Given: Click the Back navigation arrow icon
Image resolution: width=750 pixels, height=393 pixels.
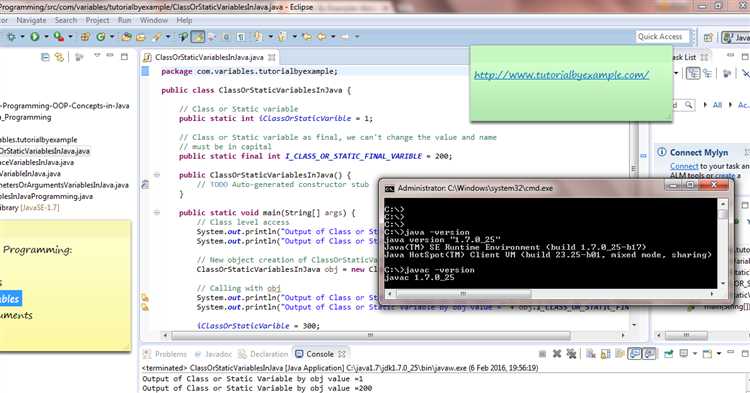Looking at the screenshot, I should [321, 37].
